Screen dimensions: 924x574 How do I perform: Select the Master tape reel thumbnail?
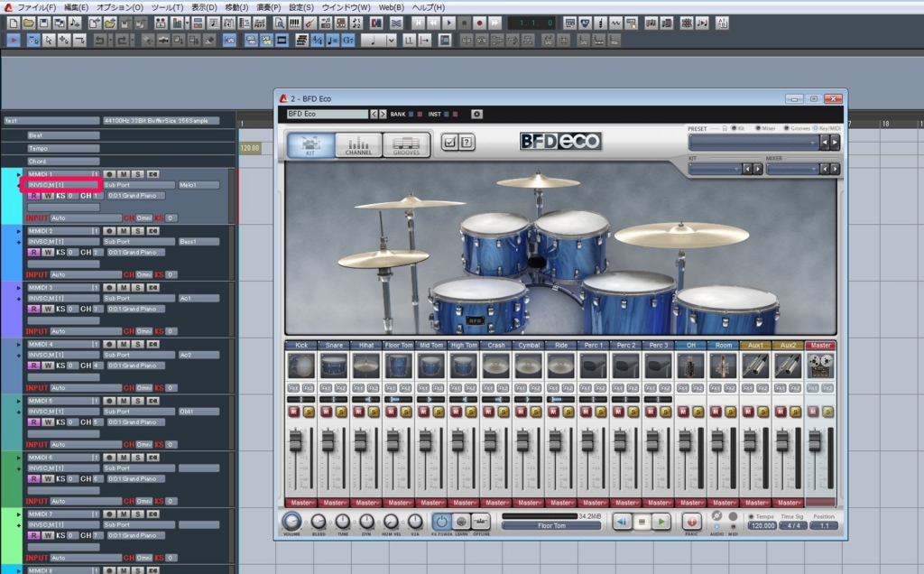coord(820,366)
